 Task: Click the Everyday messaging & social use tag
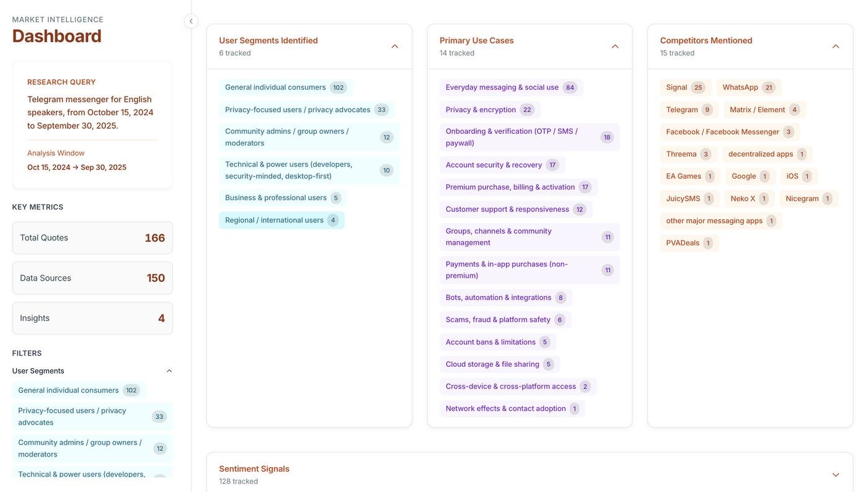coord(510,87)
